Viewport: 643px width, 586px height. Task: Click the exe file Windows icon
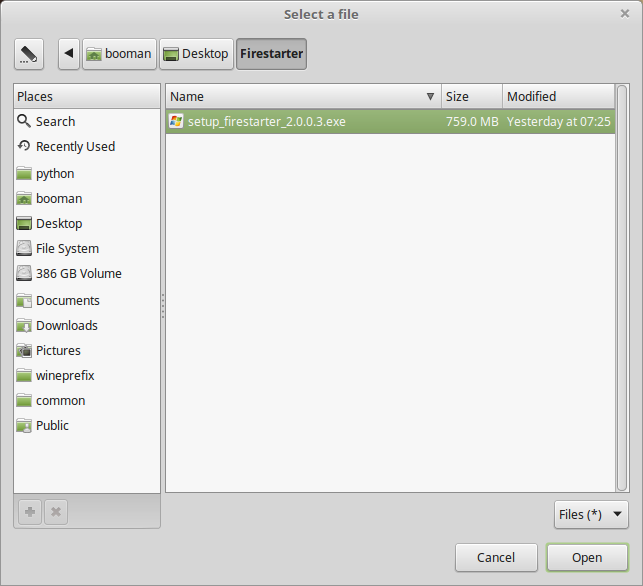tap(176, 121)
